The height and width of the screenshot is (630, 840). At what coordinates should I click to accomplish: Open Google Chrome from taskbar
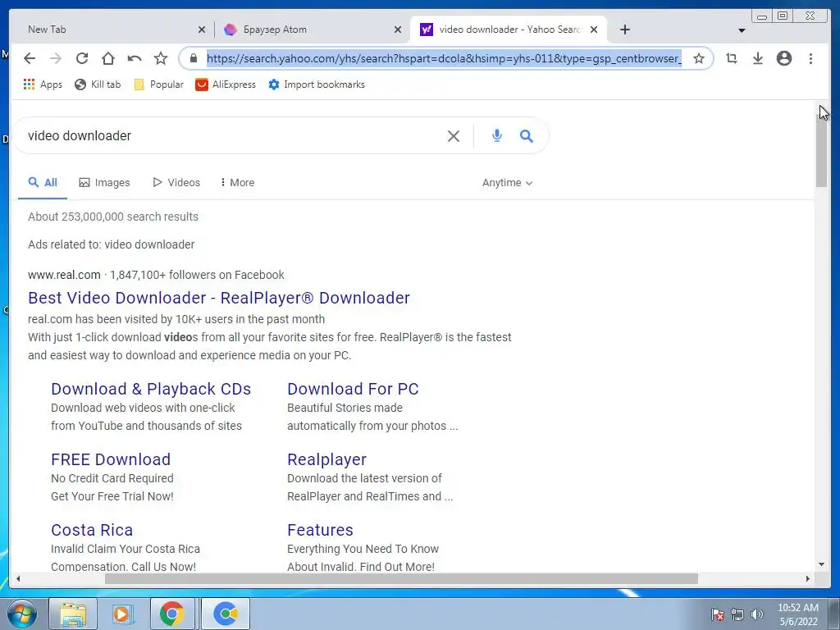pos(172,614)
